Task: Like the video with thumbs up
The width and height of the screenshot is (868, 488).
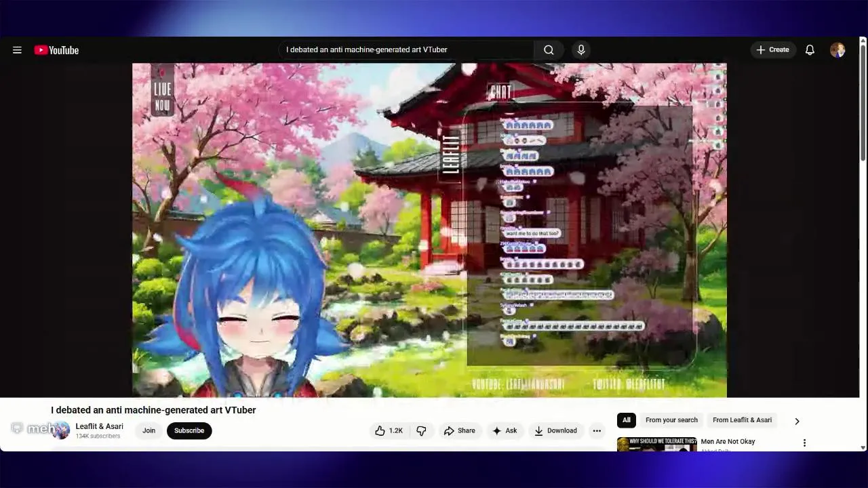Action: click(x=389, y=430)
